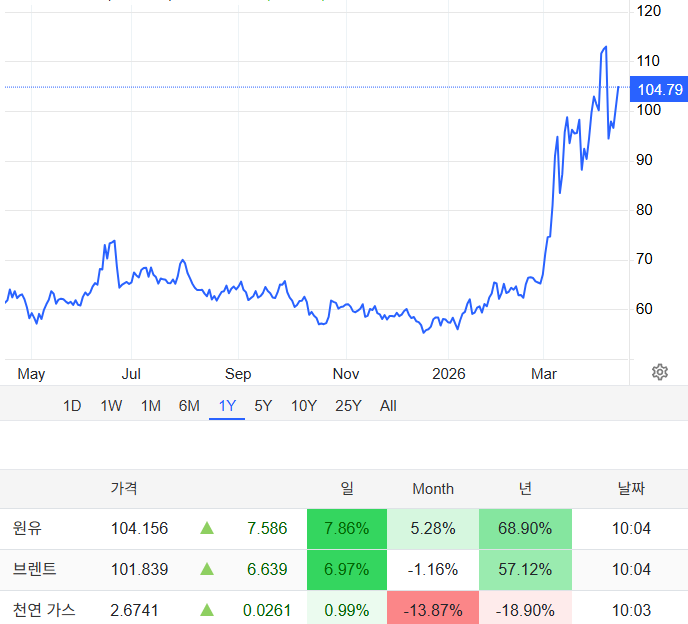Switch to 10Y chart range
688x624 pixels.
coord(304,406)
